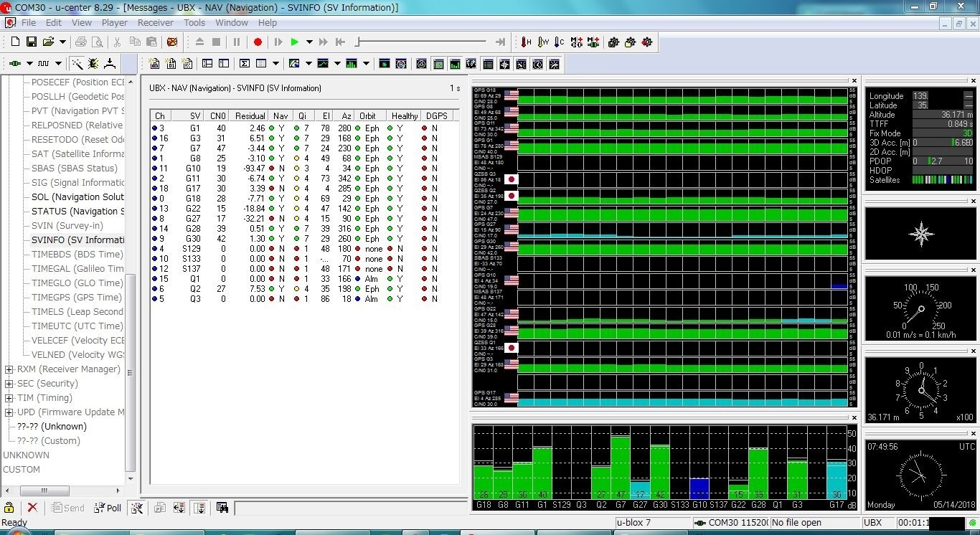Open the Chart view icon

323,64
